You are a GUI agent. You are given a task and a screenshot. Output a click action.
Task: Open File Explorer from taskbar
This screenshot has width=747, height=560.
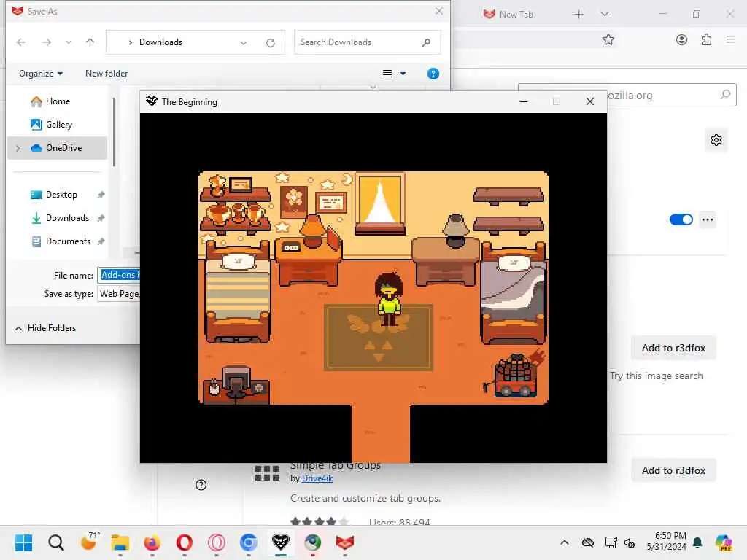120,542
